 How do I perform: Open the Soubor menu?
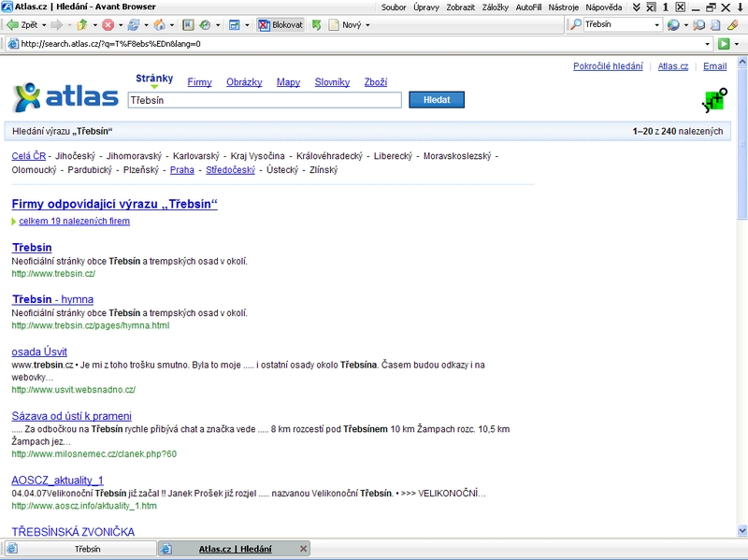click(x=394, y=7)
